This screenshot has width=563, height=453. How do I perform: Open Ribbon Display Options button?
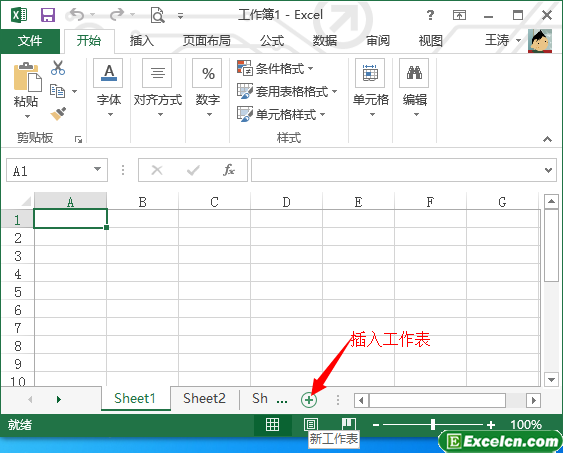click(x=459, y=15)
